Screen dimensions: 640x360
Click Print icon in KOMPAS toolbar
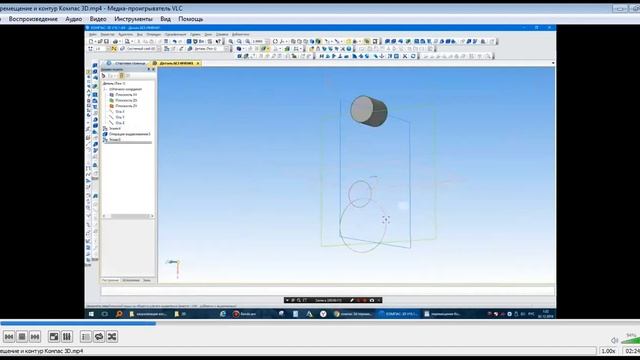116,41
